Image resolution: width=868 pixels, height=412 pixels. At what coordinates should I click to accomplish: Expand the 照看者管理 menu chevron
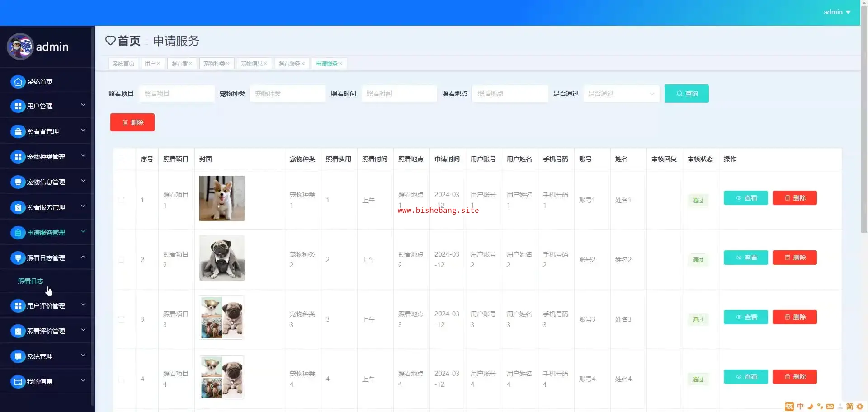point(83,131)
